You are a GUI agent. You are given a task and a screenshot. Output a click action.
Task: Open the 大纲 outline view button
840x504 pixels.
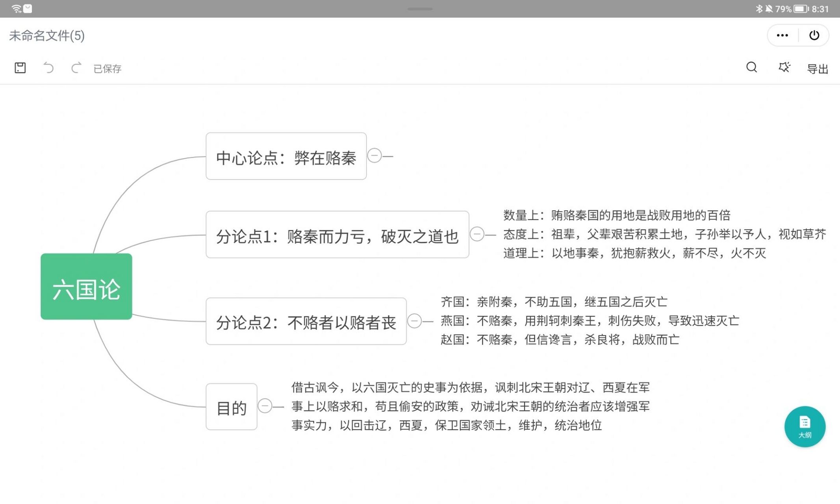pos(805,426)
